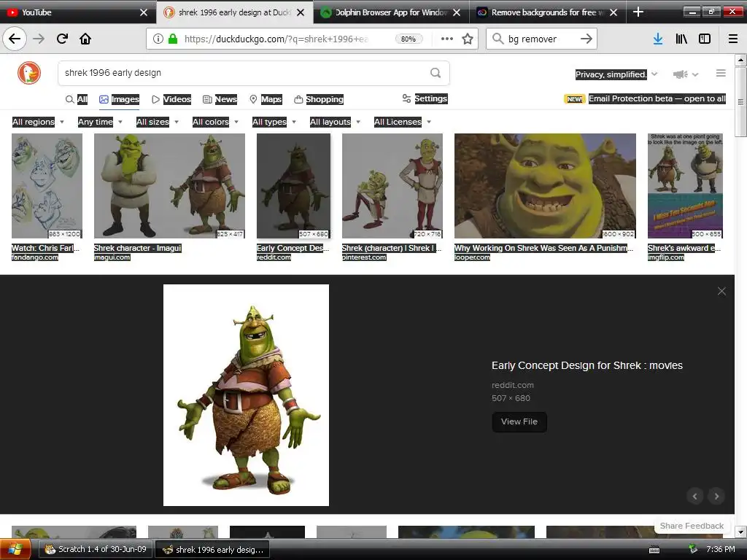Open the library bookshelf icon
This screenshot has width=747, height=560.
coord(681,39)
